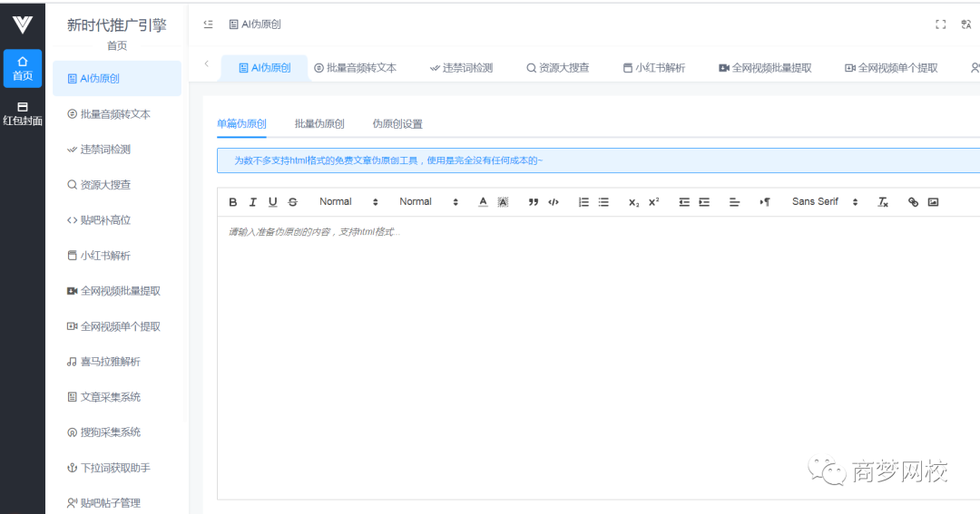
Task: Insert a code block with the code icon
Action: click(554, 202)
